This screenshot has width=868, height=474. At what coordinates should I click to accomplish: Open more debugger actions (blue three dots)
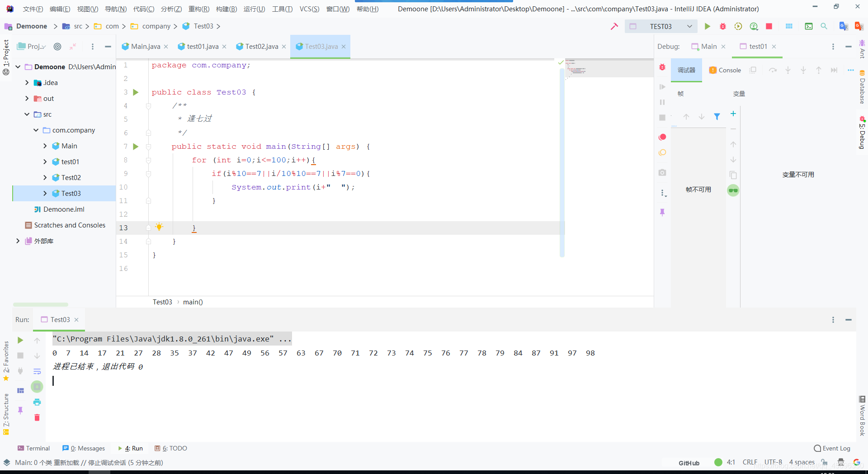(851, 70)
